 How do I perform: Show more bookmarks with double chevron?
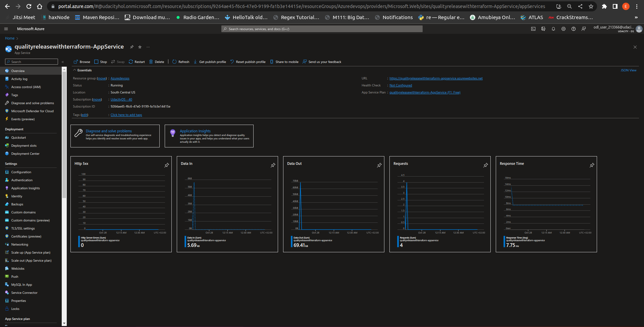(636, 17)
